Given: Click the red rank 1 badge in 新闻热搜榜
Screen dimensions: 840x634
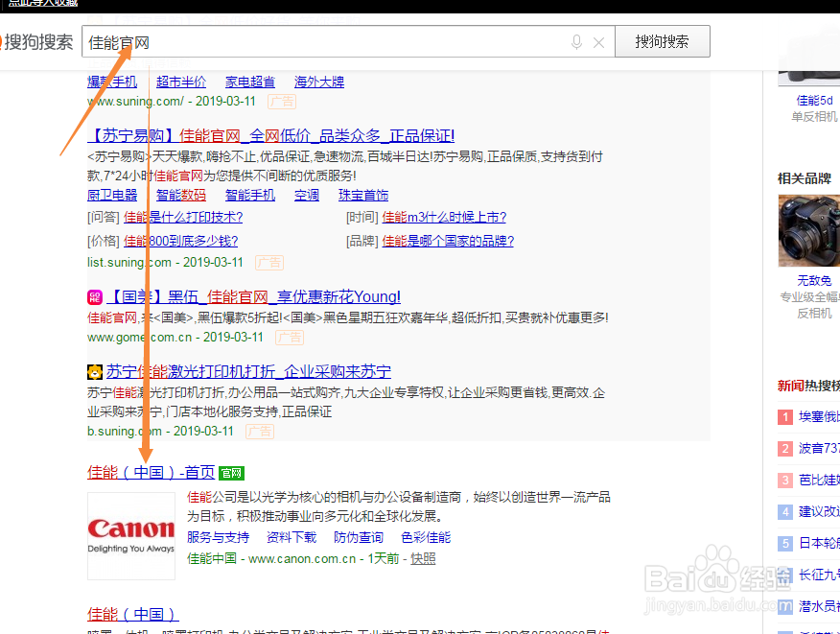Looking at the screenshot, I should pos(786,416).
